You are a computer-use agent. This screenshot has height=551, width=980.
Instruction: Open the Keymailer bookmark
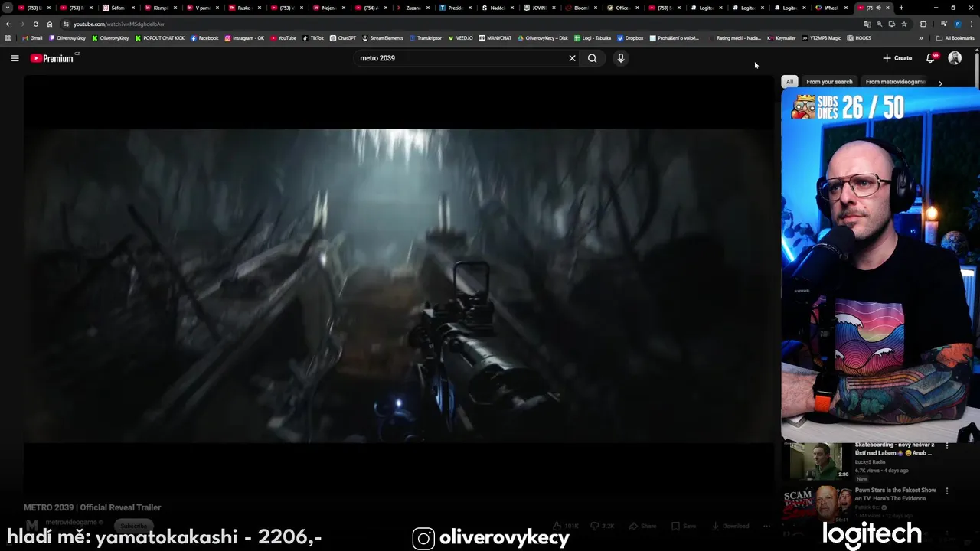tap(781, 38)
